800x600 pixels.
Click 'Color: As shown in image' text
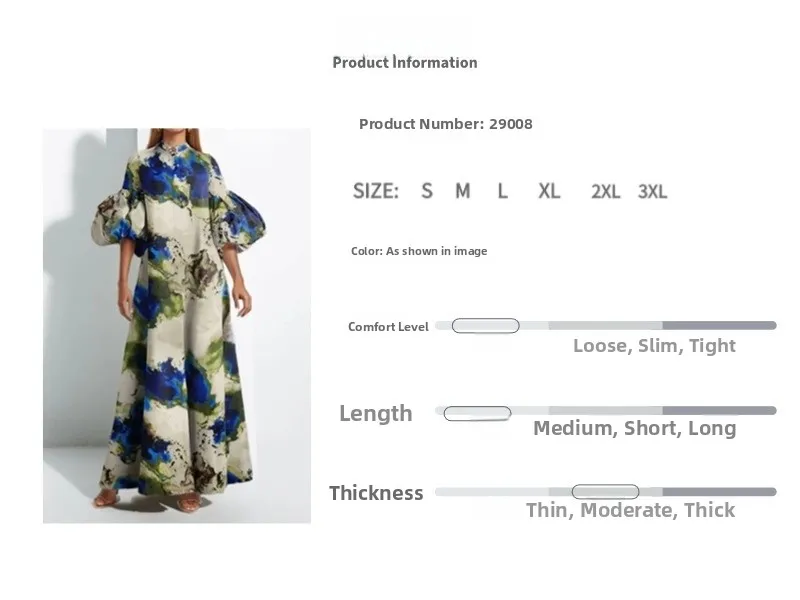click(419, 251)
